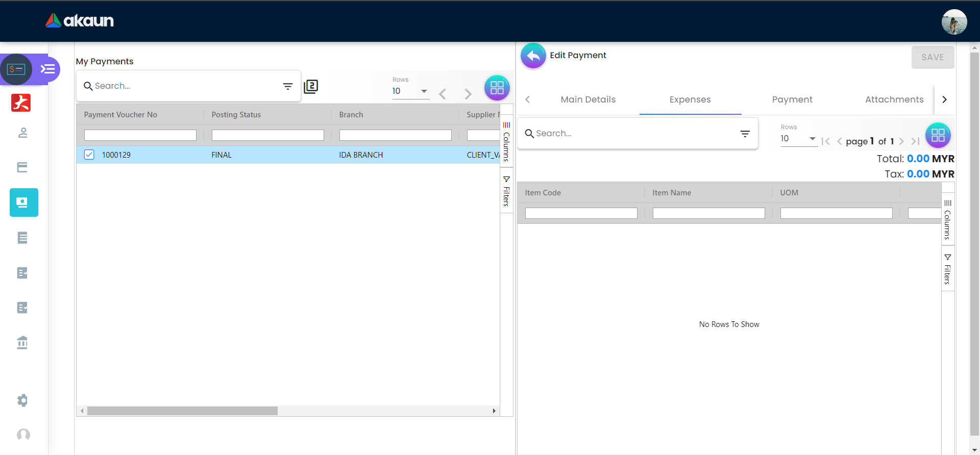The image size is (980, 455).
Task: Open the Columns side panel in My Payments
Action: click(506, 142)
